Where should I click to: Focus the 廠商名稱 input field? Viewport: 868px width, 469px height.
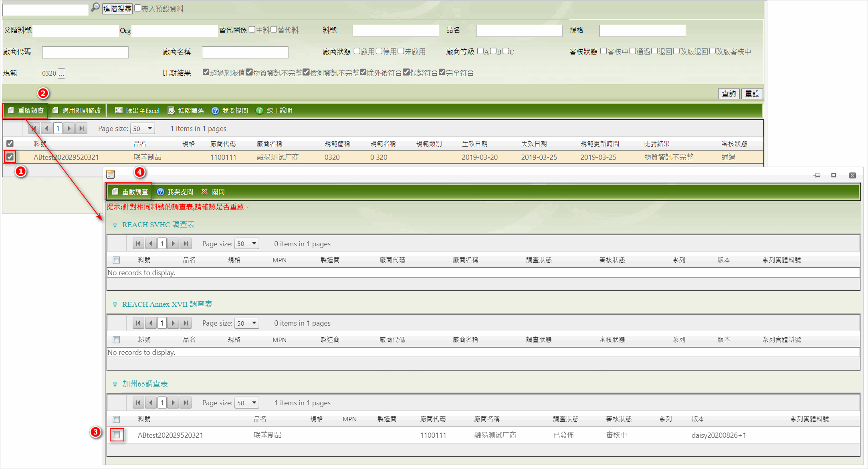(245, 52)
